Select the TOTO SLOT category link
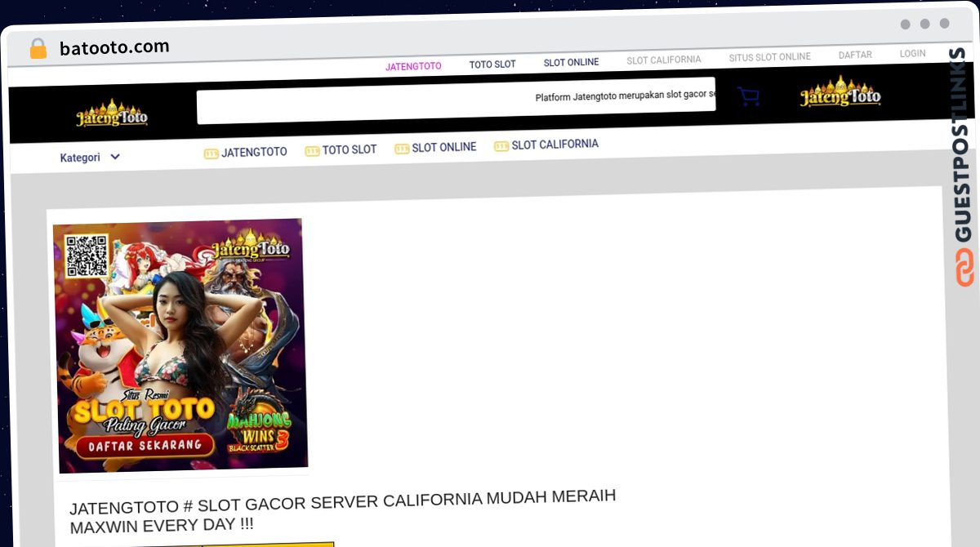 pyautogui.click(x=350, y=150)
